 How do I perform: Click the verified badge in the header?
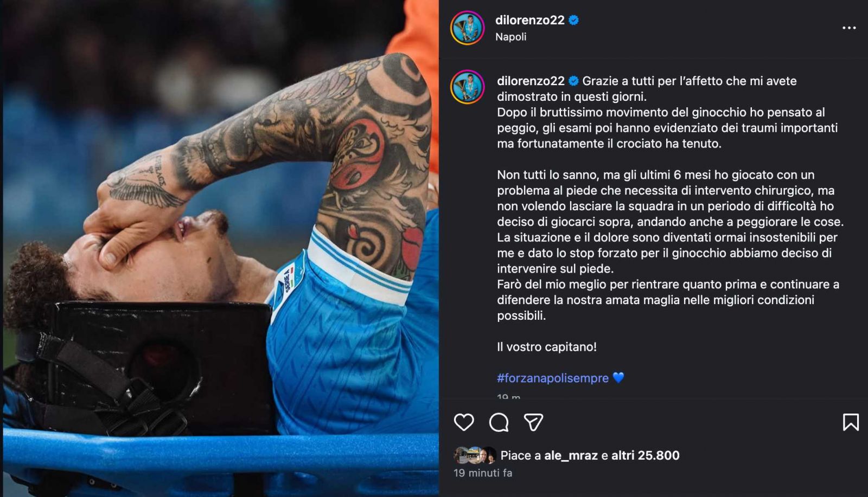pyautogui.click(x=573, y=20)
